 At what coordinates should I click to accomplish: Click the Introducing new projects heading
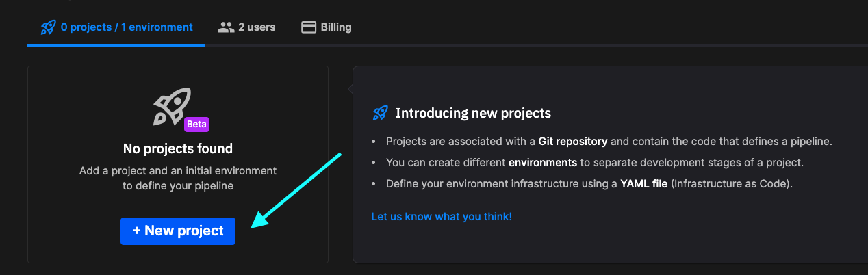point(473,113)
